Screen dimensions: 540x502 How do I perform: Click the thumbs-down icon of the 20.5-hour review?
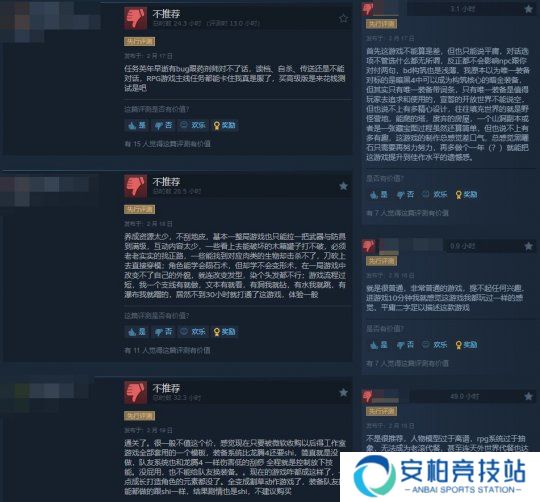coord(135,186)
